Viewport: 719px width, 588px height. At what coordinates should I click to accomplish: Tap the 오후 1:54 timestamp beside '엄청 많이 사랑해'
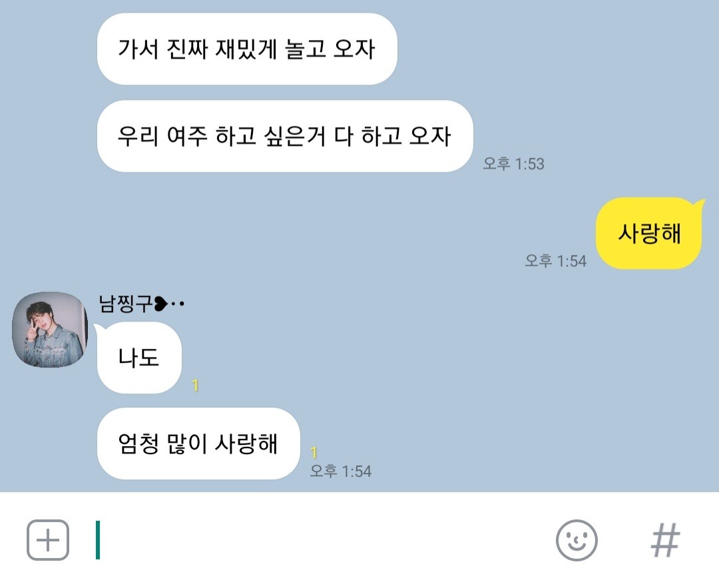coord(341,471)
